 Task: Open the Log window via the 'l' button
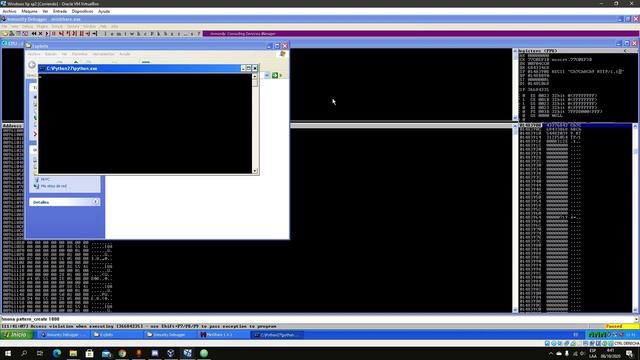[x=105, y=33]
